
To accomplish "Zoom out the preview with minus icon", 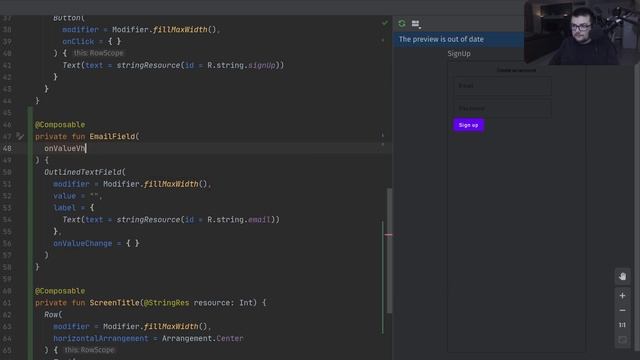I will coord(622,310).
